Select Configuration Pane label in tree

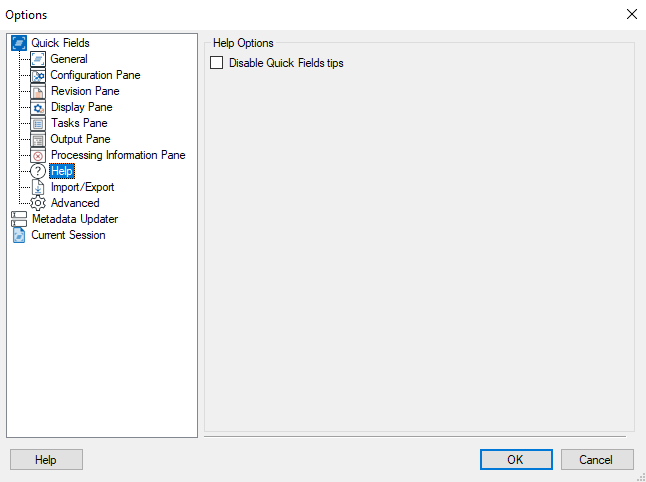tap(95, 75)
